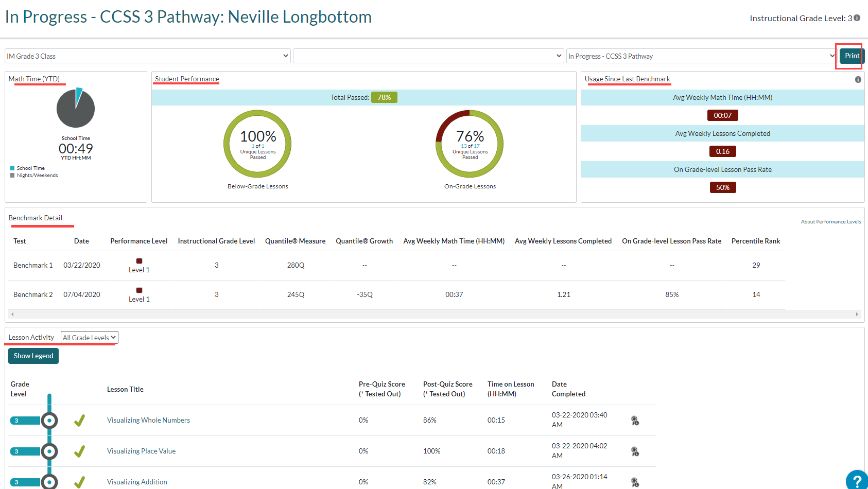Viewport: 868px width, 489px height.
Task: Click the completion checkmark for Visualizing Addition
Action: pyautogui.click(x=79, y=482)
